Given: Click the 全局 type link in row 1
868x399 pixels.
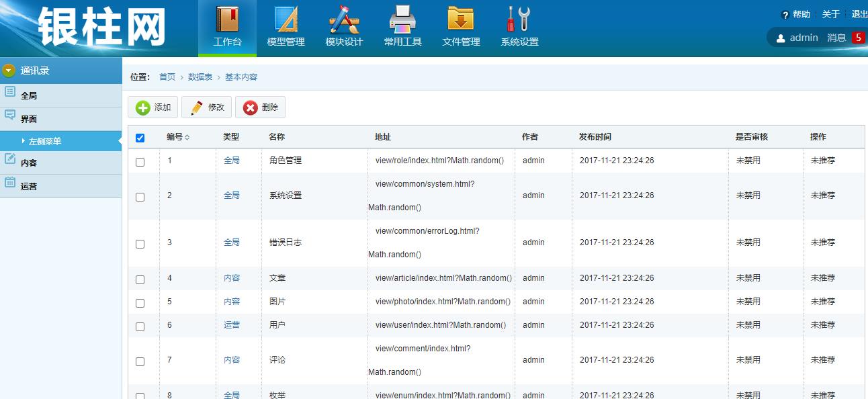Looking at the screenshot, I should 232,161.
